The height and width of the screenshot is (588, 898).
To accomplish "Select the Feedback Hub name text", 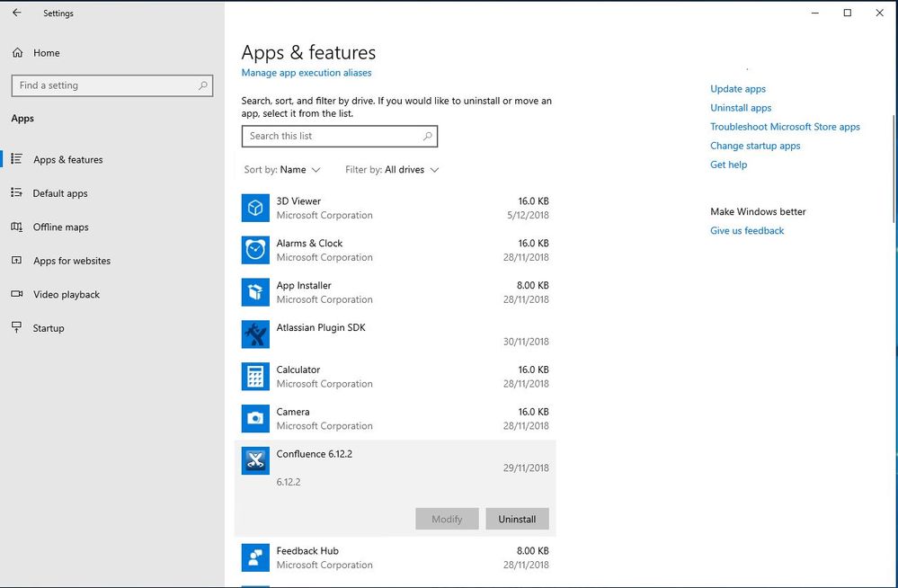I will [307, 551].
